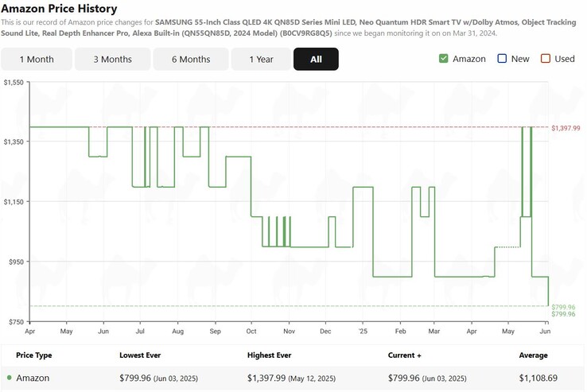Click the $1,150 y-axis label
The image size is (587, 392).
point(14,202)
